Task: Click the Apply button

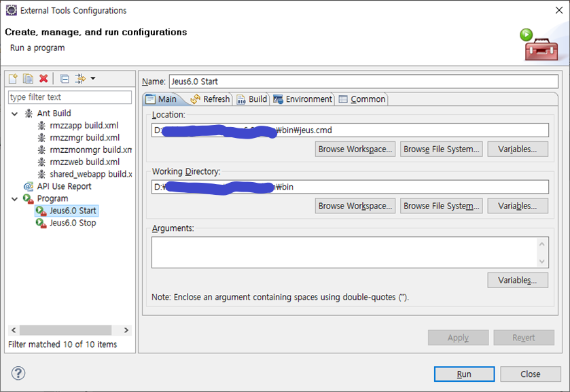Action: tap(458, 338)
